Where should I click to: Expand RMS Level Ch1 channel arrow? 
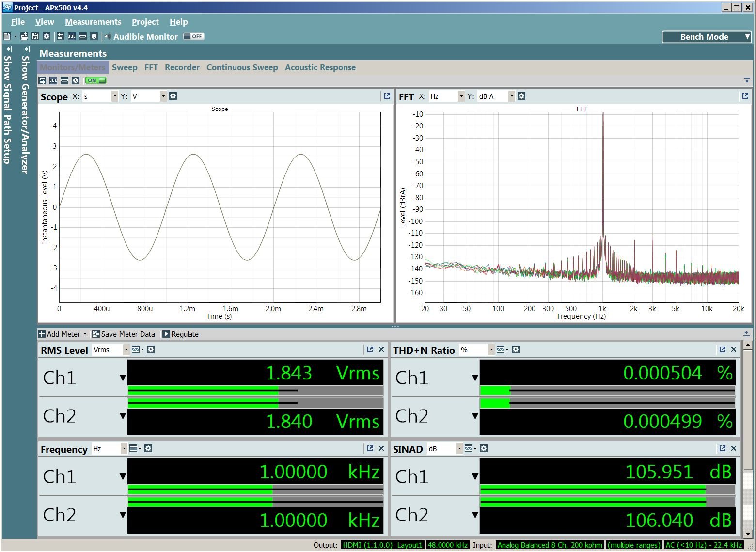(x=123, y=378)
